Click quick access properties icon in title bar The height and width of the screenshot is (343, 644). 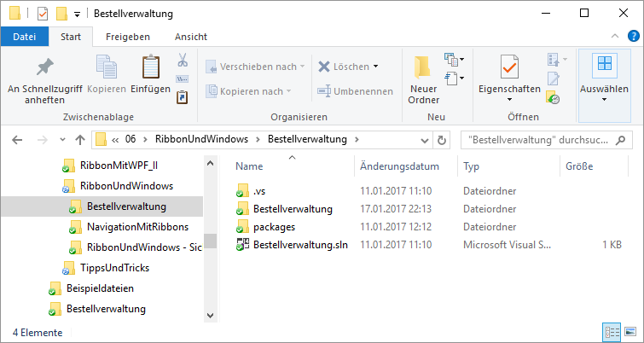(43, 14)
